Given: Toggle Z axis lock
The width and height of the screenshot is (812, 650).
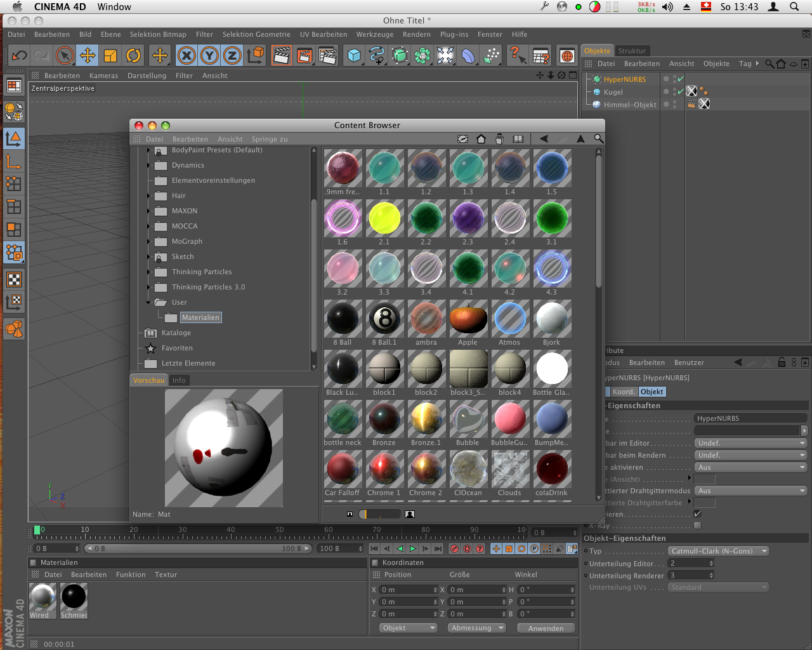Looking at the screenshot, I should (x=232, y=56).
